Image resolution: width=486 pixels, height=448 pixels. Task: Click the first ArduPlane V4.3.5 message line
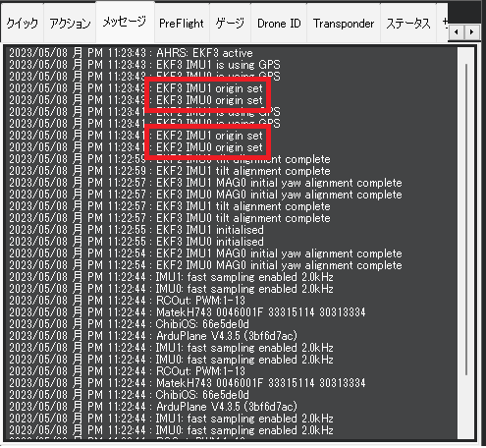[x=153, y=336]
